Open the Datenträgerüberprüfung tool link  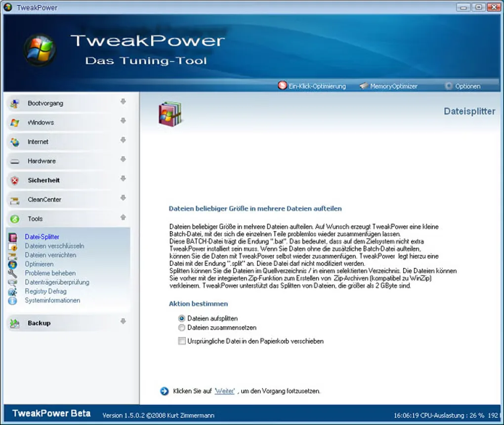[x=57, y=282]
